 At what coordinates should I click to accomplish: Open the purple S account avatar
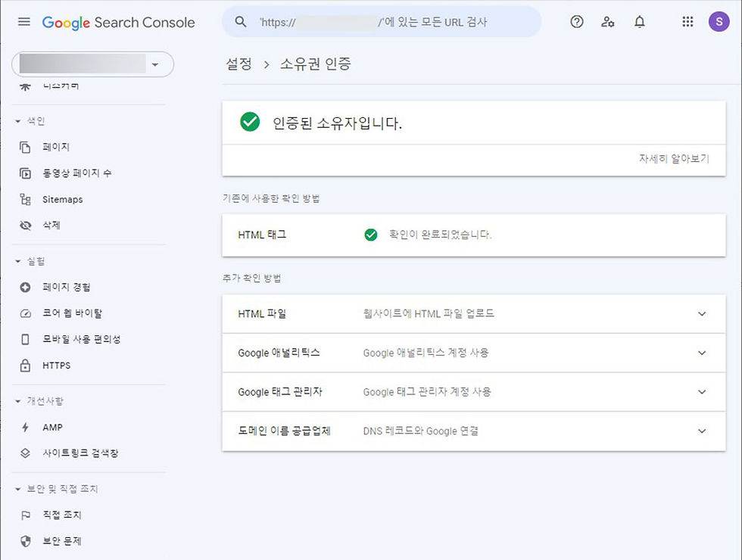click(x=719, y=22)
